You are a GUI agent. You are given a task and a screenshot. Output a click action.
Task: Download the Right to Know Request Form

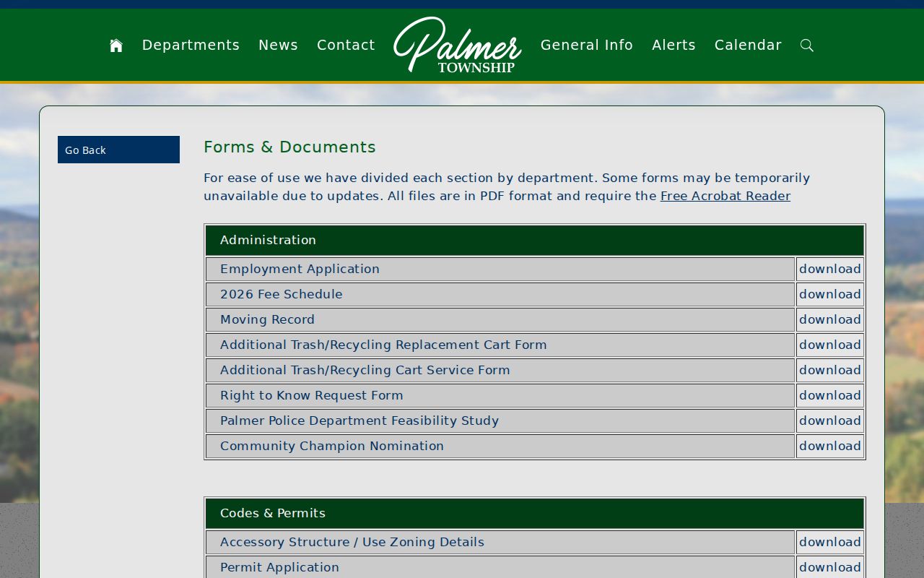[830, 395]
